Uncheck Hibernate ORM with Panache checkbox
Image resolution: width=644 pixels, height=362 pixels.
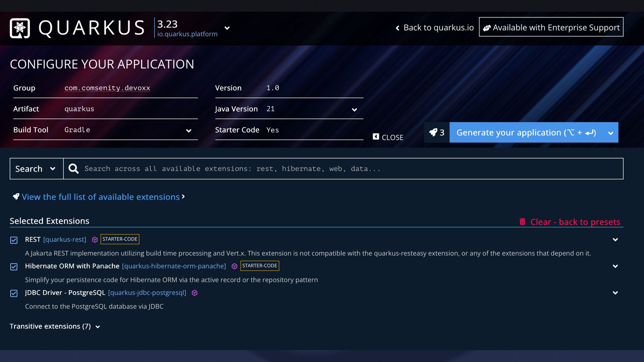point(14,266)
